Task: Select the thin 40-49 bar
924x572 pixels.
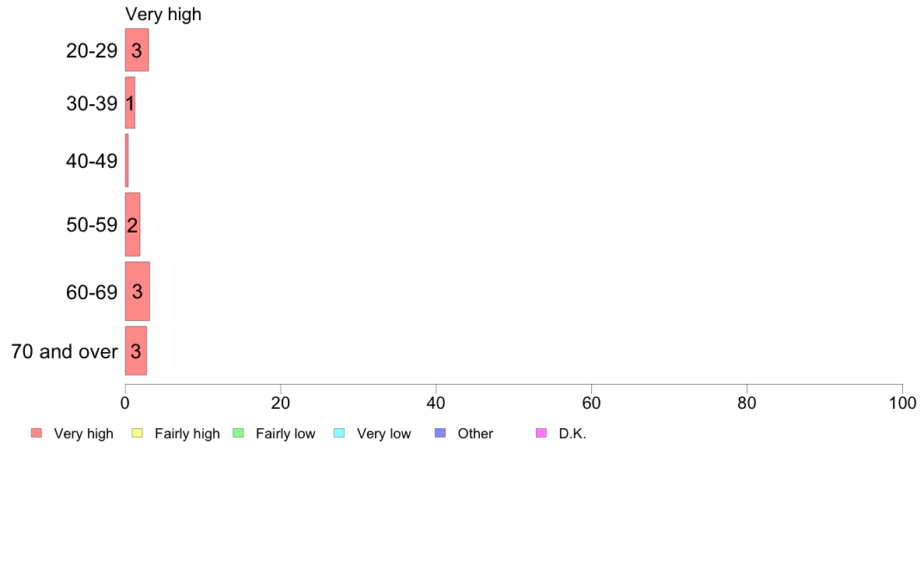Action: point(127,160)
